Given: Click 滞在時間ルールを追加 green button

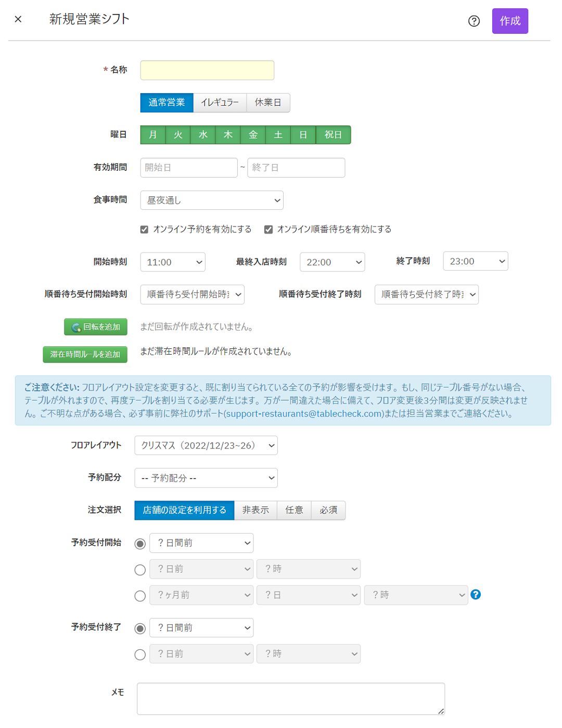Looking at the screenshot, I should pyautogui.click(x=85, y=354).
